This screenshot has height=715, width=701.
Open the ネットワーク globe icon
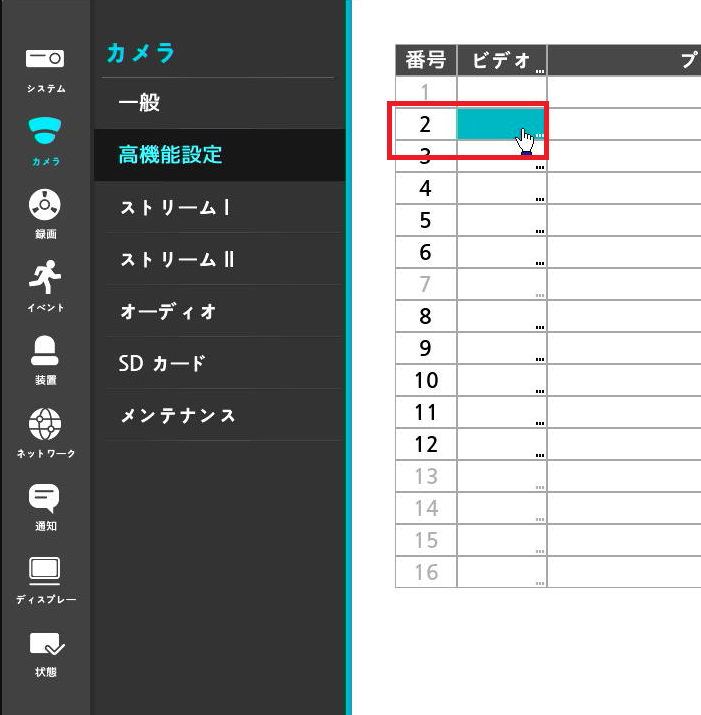(x=45, y=424)
